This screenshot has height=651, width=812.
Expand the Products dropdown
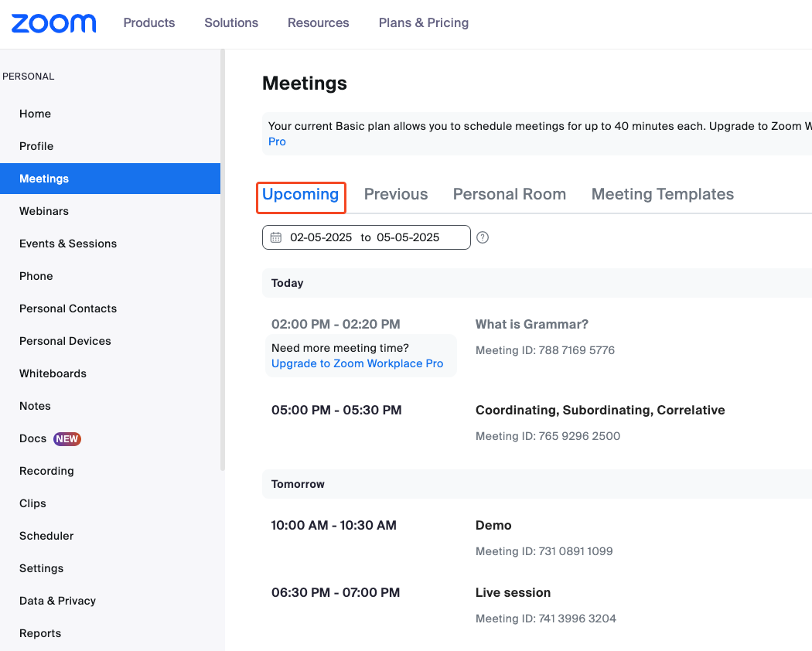click(x=148, y=23)
